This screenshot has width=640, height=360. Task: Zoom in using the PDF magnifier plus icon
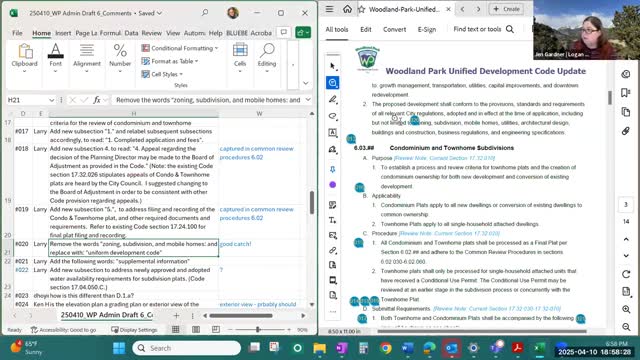coord(626,309)
